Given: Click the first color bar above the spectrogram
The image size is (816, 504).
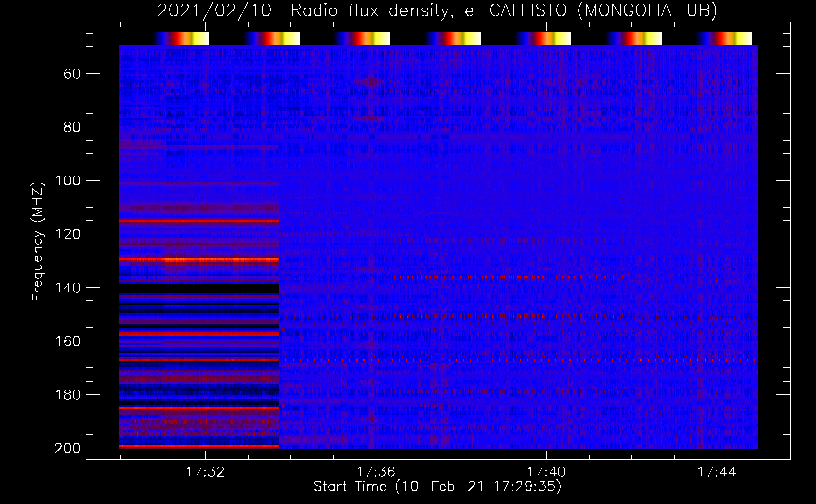Looking at the screenshot, I should 182,38.
